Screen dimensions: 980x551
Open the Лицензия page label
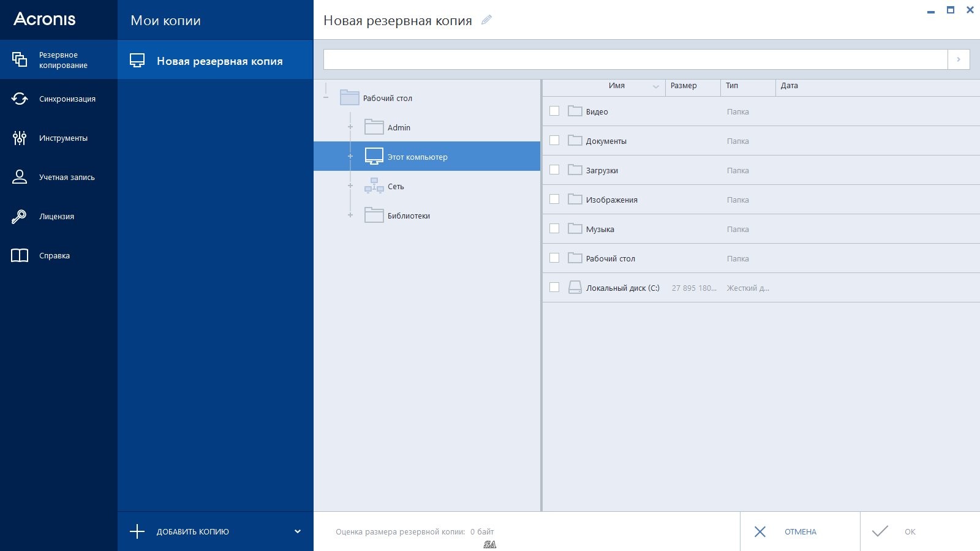pos(56,216)
